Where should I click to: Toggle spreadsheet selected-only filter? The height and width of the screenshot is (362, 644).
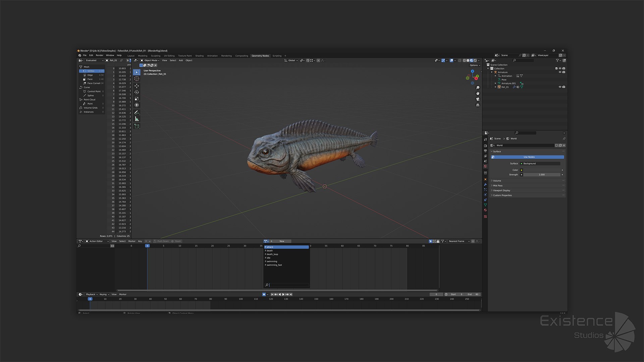point(127,61)
